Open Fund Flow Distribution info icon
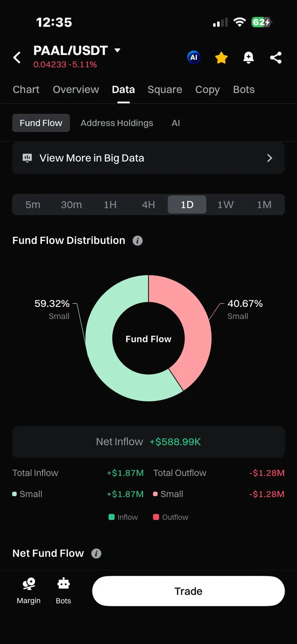This screenshot has height=644, width=297. tap(137, 241)
